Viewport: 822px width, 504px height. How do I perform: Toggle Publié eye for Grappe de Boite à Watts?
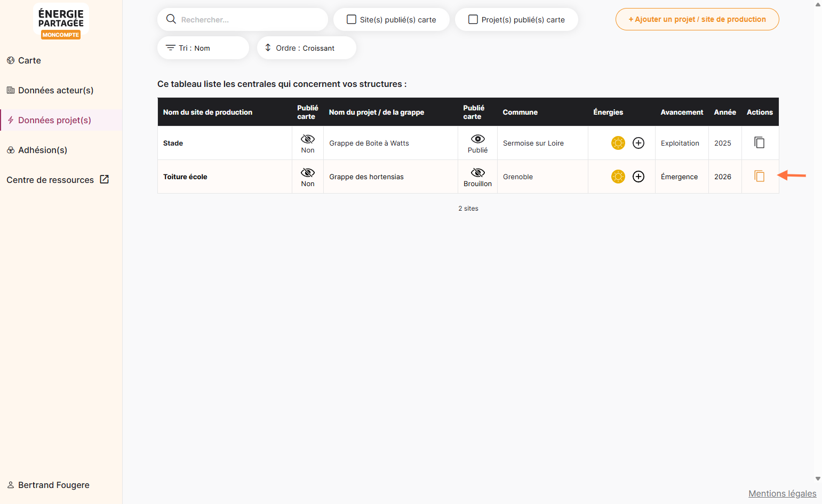click(x=478, y=139)
